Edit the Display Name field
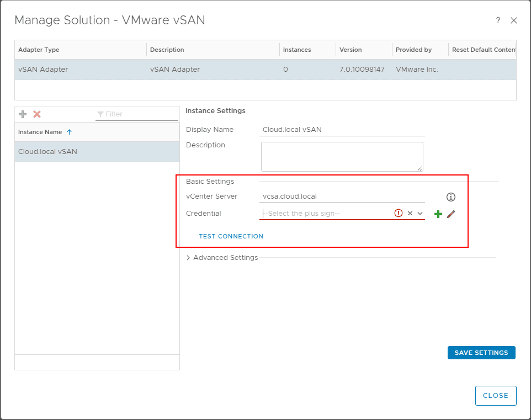Image resolution: width=531 pixels, height=420 pixels. [x=342, y=130]
